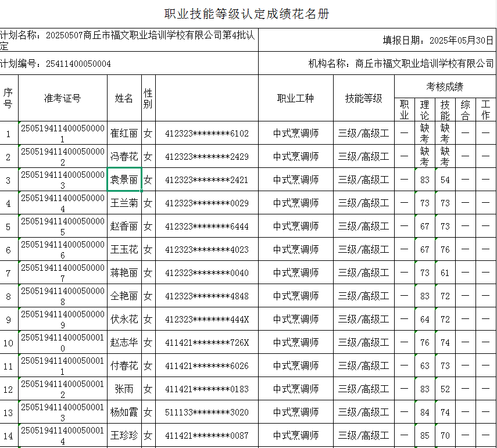Select the title cell 职业技能等级认定成绩花名册
Screen dimensions: 497x448
(246, 13)
